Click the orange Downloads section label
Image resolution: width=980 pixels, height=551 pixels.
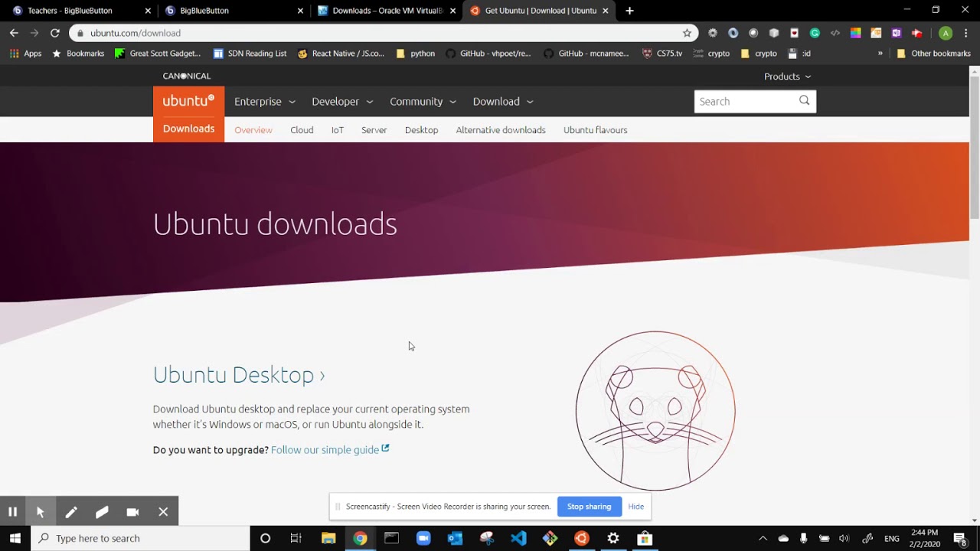[188, 129]
